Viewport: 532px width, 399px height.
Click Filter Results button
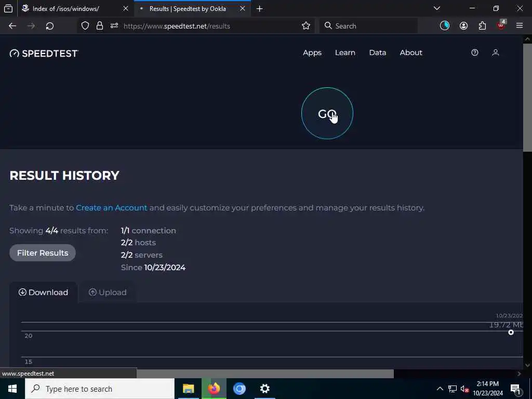pyautogui.click(x=43, y=253)
